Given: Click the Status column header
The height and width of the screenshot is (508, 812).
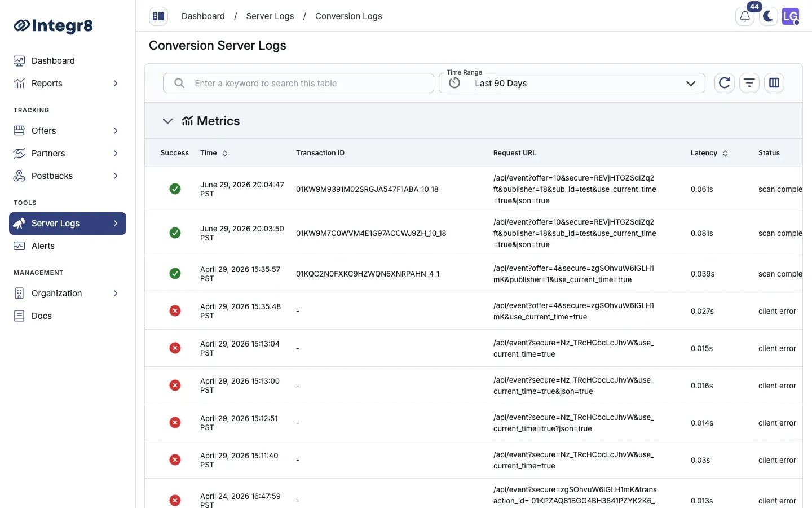Looking at the screenshot, I should click(x=769, y=153).
